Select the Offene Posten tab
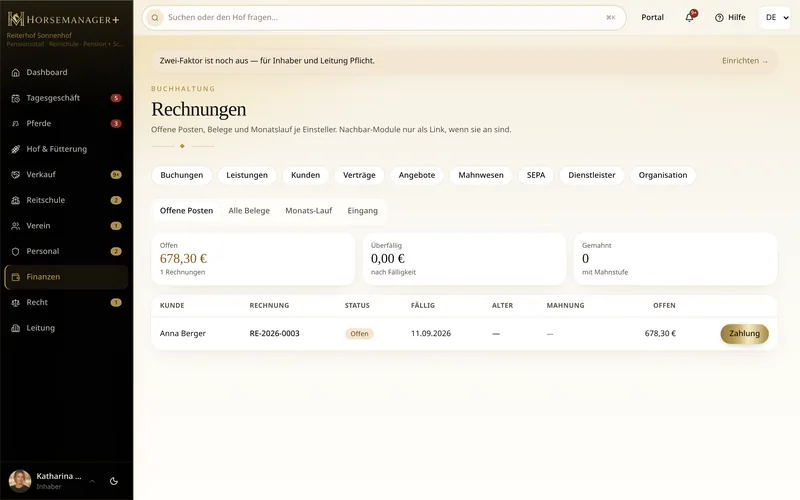Viewport: 800px width, 500px height. [186, 211]
